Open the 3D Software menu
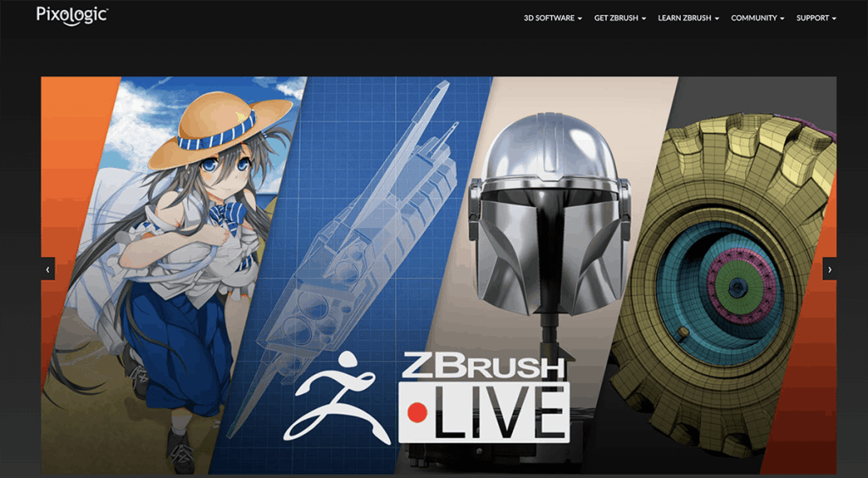 [553, 19]
